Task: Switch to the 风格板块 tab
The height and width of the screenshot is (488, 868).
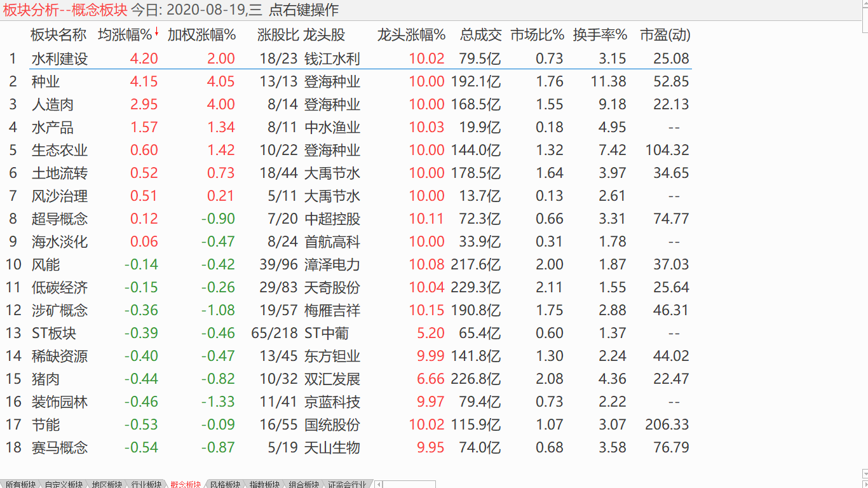Action: (x=226, y=484)
